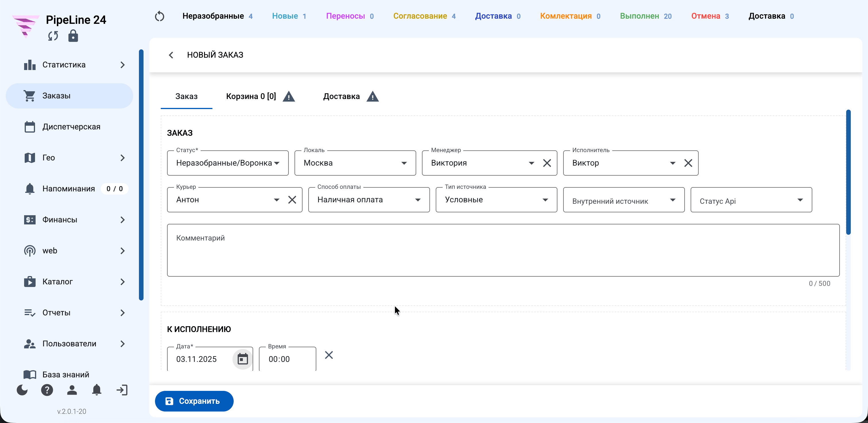Open calendar picker in Дата field
The height and width of the screenshot is (423, 868).
coord(243,359)
